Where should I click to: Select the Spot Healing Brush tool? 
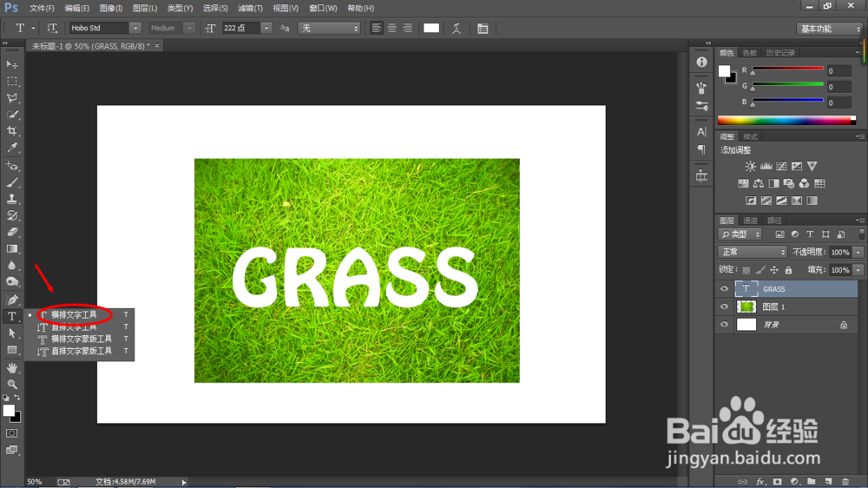(11, 166)
